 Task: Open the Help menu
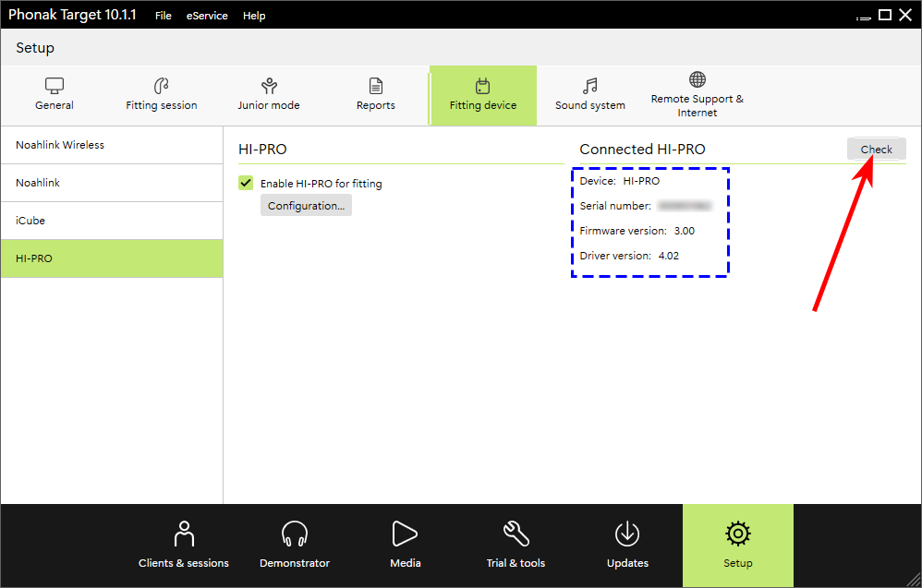pyautogui.click(x=254, y=16)
